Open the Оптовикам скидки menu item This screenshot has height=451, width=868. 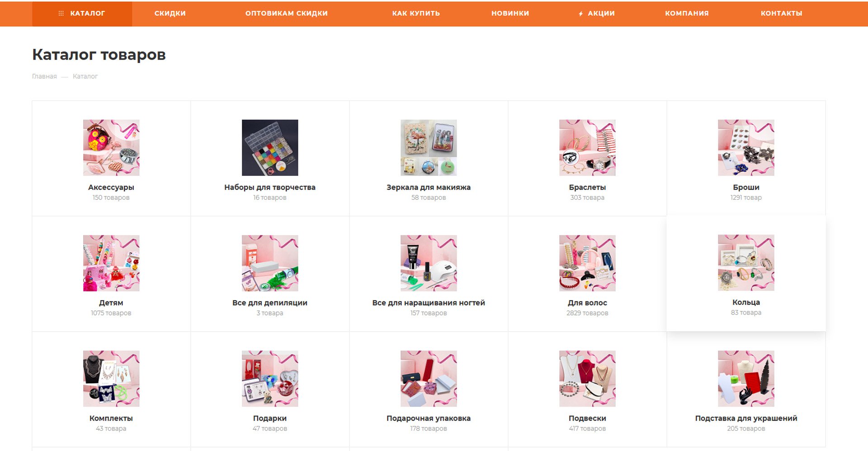pyautogui.click(x=287, y=14)
